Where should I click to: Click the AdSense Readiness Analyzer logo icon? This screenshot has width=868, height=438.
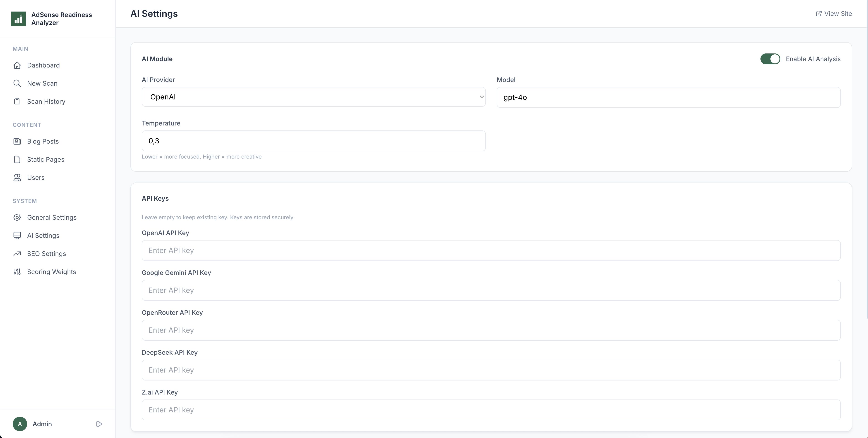click(x=18, y=19)
